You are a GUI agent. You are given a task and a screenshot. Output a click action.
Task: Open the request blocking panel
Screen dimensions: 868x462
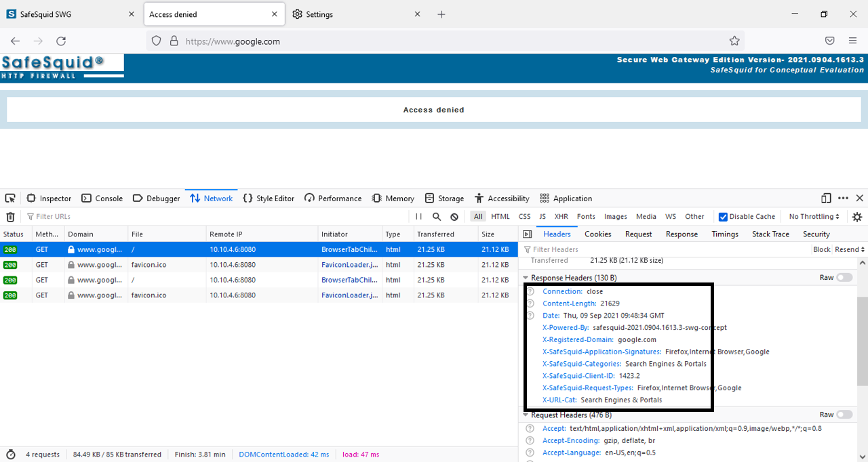454,217
